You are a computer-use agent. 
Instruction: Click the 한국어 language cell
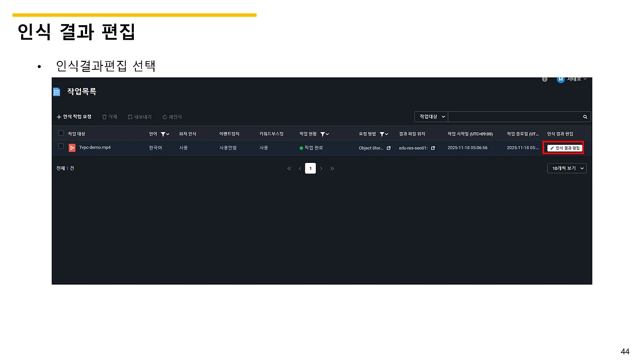pyautogui.click(x=156, y=148)
